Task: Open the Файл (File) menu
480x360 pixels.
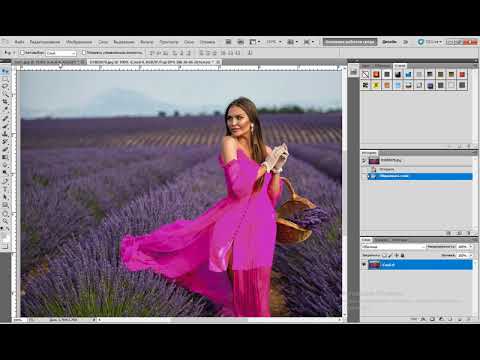Action: tap(19, 42)
